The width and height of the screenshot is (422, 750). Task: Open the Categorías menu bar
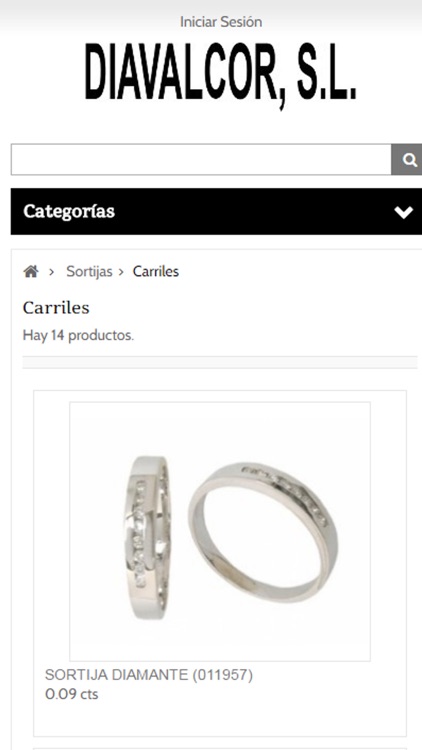[x=216, y=211]
